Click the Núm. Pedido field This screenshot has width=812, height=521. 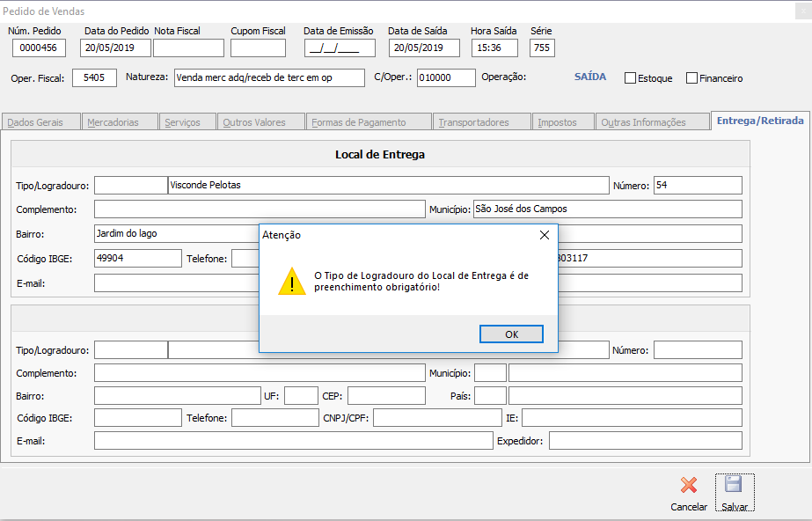39,48
